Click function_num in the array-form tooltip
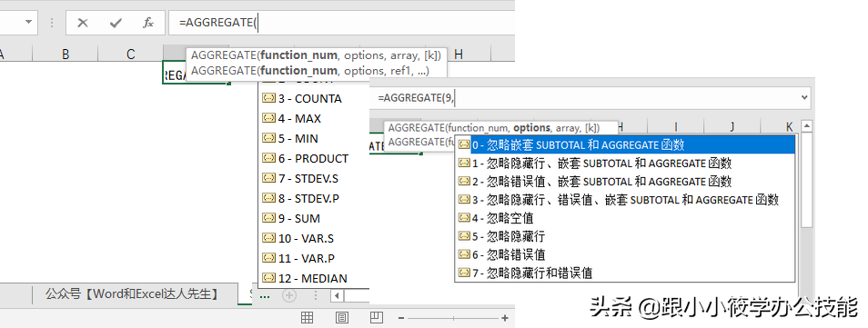This screenshot has width=868, height=328. click(x=299, y=55)
